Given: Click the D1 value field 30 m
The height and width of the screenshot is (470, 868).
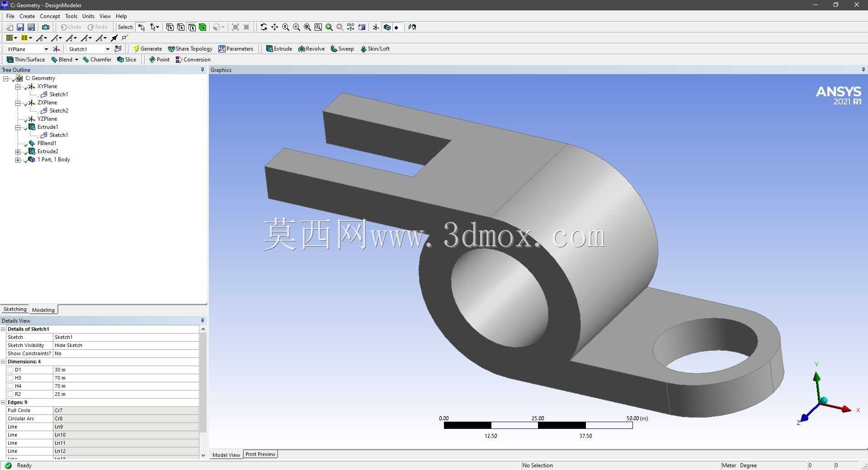Looking at the screenshot, I should (x=126, y=370).
